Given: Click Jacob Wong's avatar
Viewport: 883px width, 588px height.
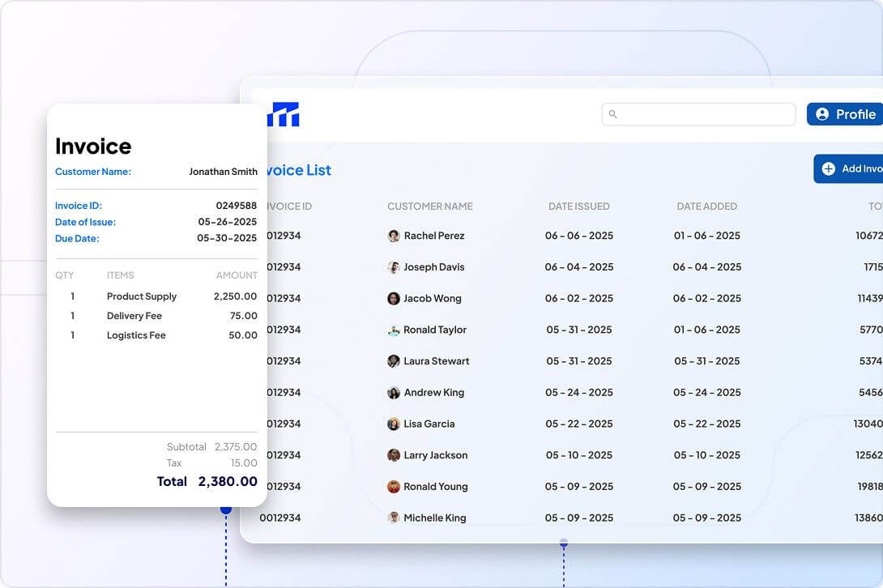Looking at the screenshot, I should 394,299.
